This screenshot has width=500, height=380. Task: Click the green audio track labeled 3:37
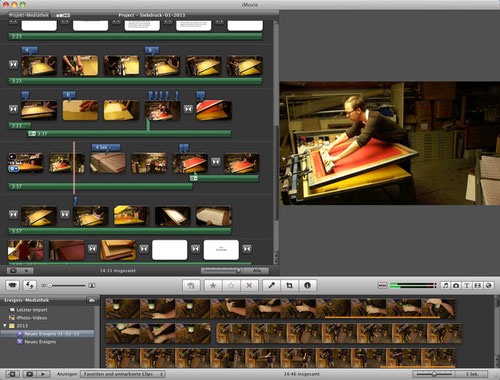[x=130, y=134]
